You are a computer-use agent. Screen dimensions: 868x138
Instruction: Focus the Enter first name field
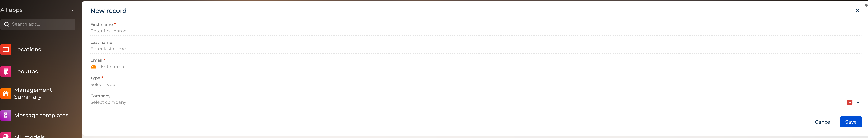472,31
